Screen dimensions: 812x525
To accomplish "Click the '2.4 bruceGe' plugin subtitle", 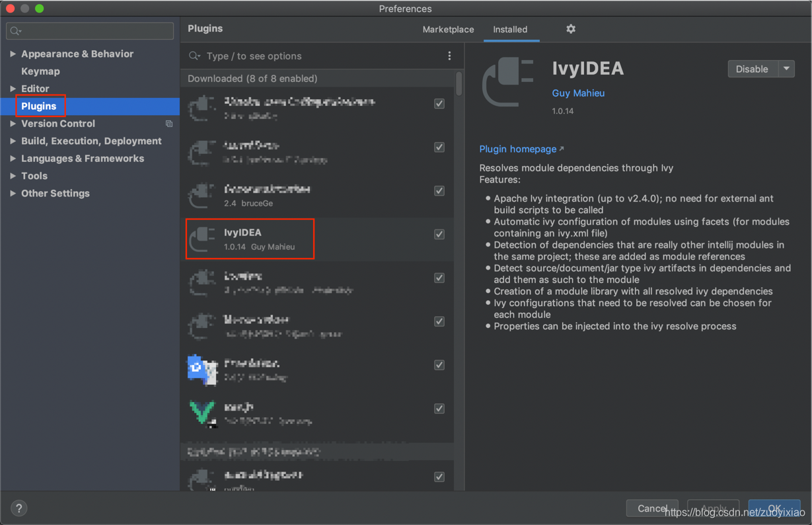I will [x=248, y=204].
